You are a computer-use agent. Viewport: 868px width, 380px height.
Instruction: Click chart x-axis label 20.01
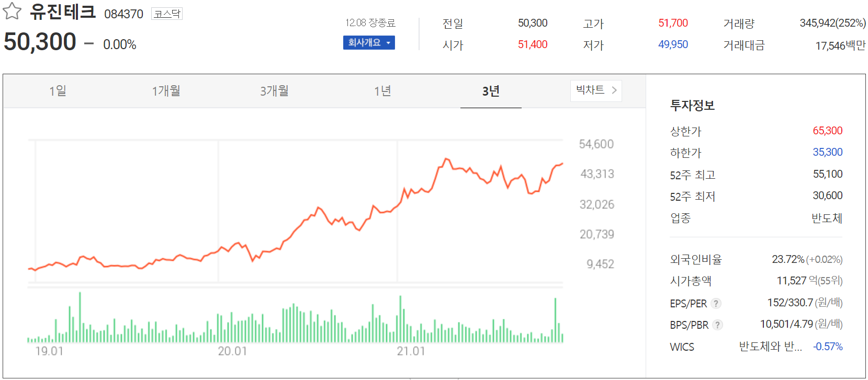pos(232,351)
